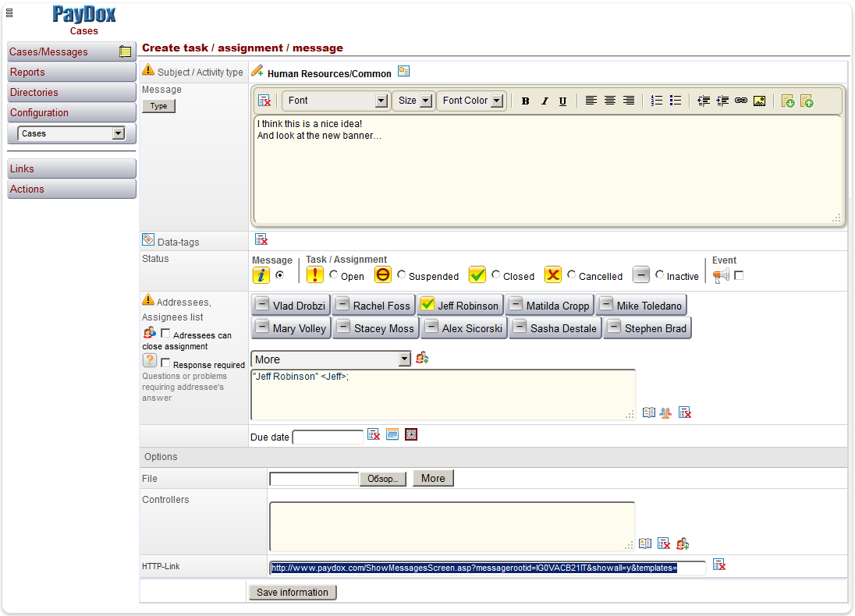Toggle bold formatting in message editor

525,101
